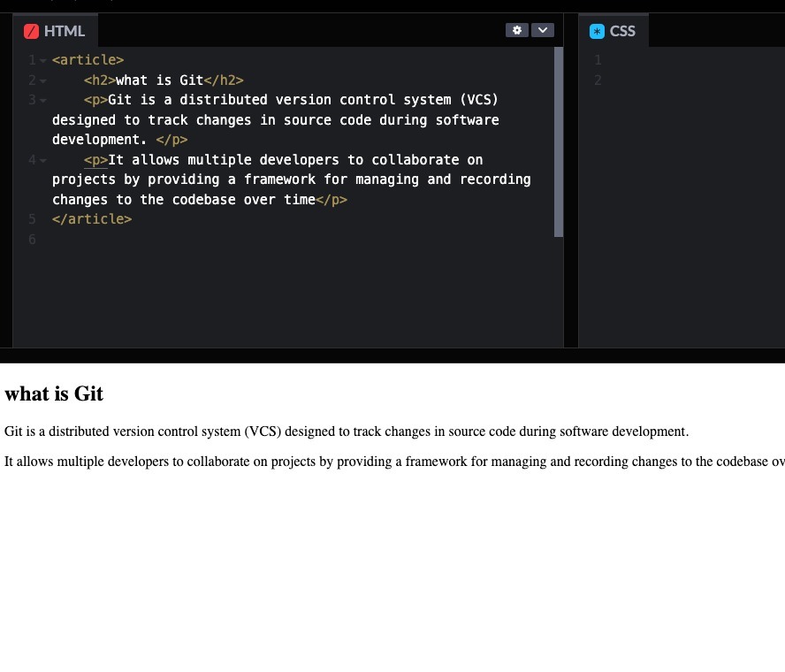Click the closing </article> tag in code
Screen dimensions: 785x672
click(92, 219)
